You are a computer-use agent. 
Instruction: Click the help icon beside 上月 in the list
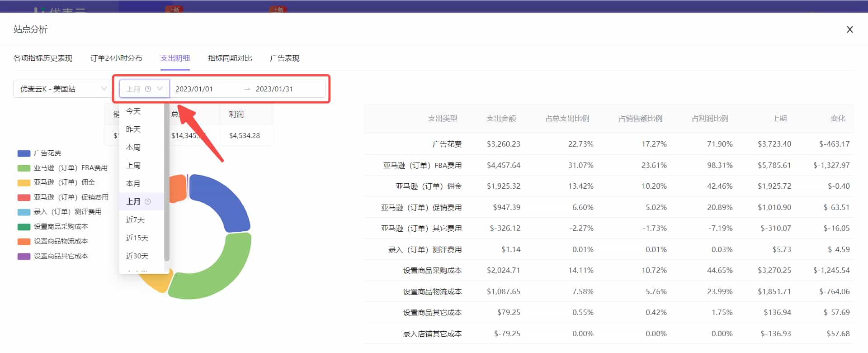pyautogui.click(x=147, y=202)
